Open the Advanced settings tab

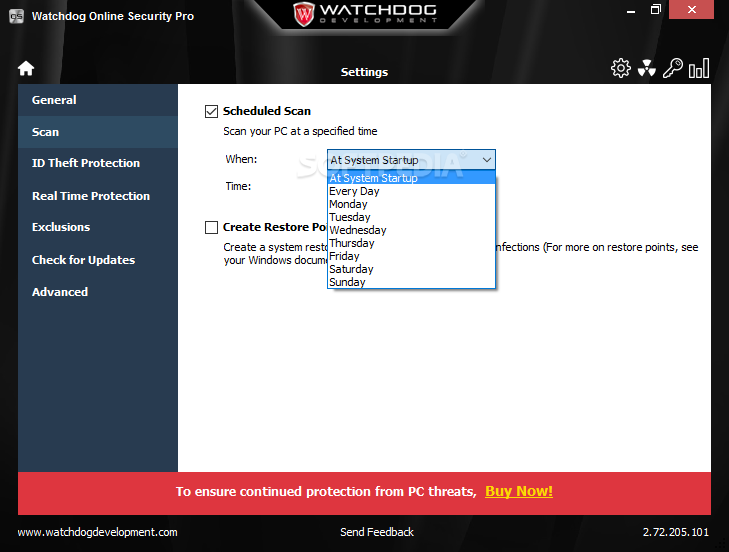point(98,292)
